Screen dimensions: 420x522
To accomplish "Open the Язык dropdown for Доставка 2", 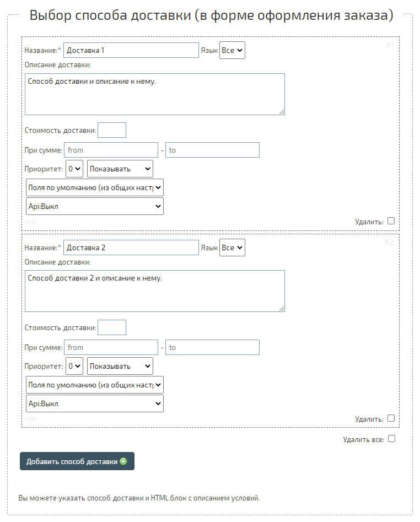I will pos(232,247).
